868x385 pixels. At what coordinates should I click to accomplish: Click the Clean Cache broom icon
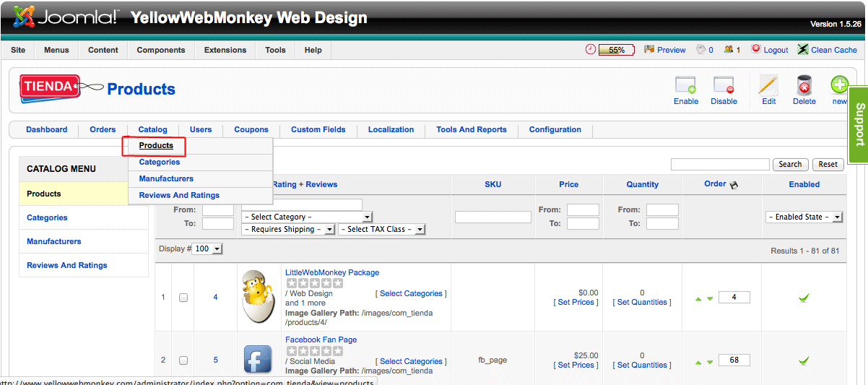click(x=803, y=49)
